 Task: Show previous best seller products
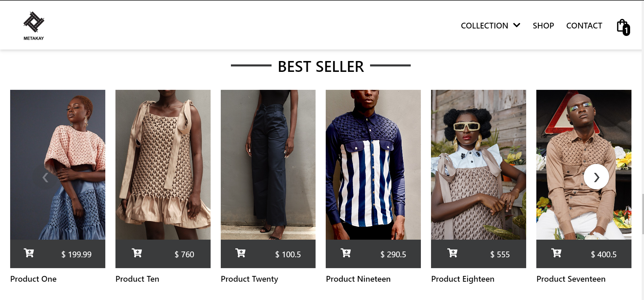[45, 177]
